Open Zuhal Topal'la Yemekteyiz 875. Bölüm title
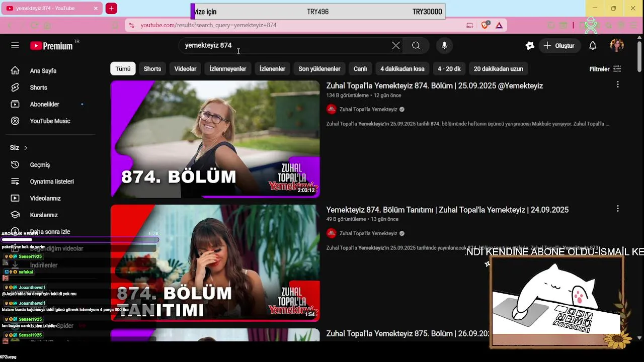The image size is (644, 362). tap(408, 334)
